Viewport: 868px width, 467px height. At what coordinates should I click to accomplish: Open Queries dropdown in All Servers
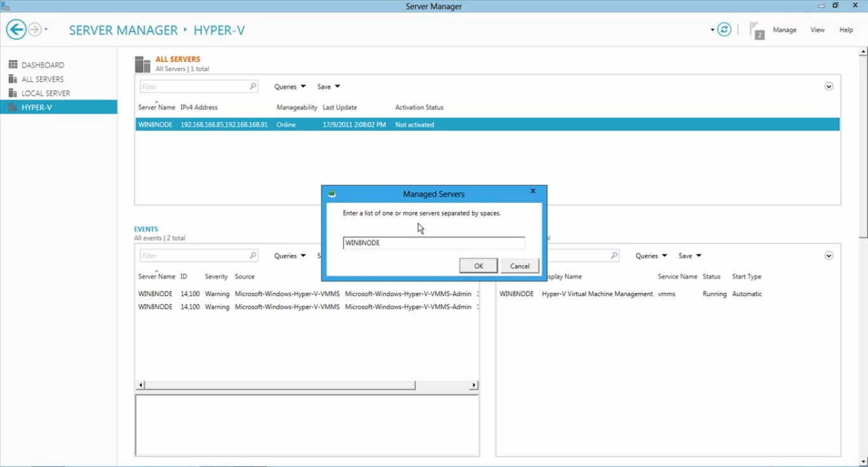(290, 86)
